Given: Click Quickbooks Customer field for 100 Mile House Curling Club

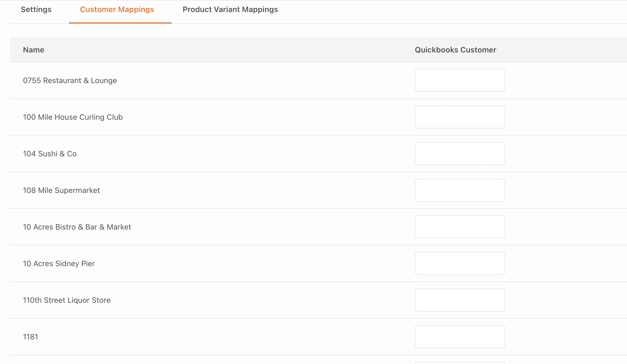Looking at the screenshot, I should (460, 117).
